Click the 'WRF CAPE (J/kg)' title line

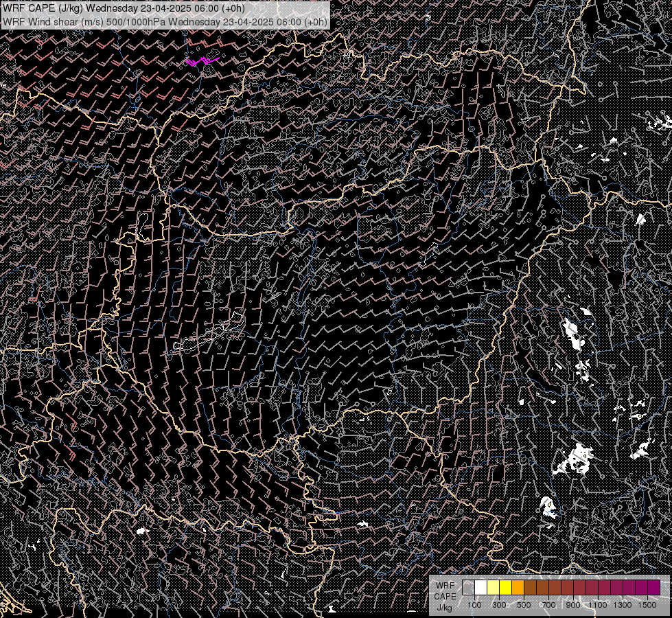click(x=124, y=8)
